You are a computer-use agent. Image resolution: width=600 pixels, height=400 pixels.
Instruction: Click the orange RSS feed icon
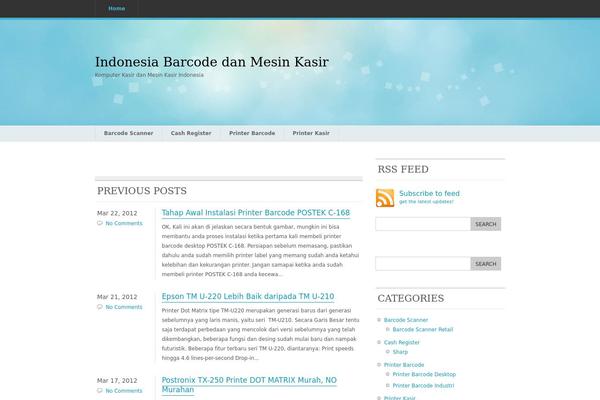[x=385, y=198]
